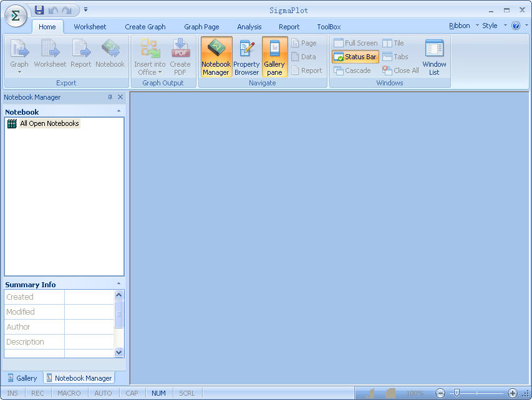Screen dimensions: 532x400
Task: Switch to the Gallery tab at bottom
Action: (x=22, y=378)
